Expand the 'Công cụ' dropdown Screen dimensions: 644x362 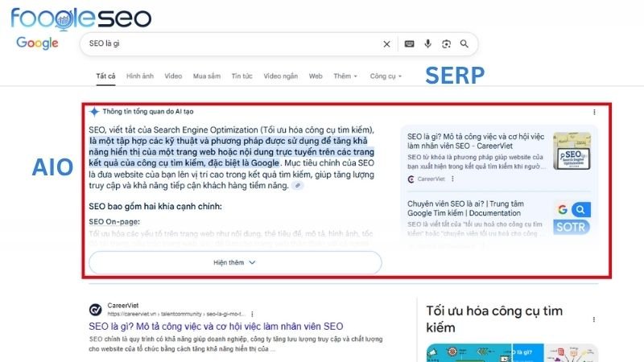coord(386,76)
